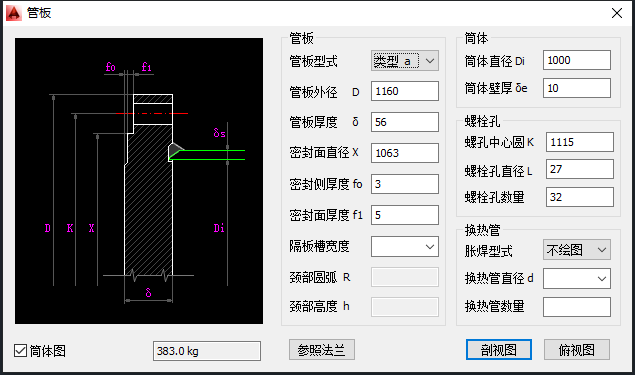This screenshot has height=375, width=635.
Task: Click the 管板 title text
Action: pos(39,13)
